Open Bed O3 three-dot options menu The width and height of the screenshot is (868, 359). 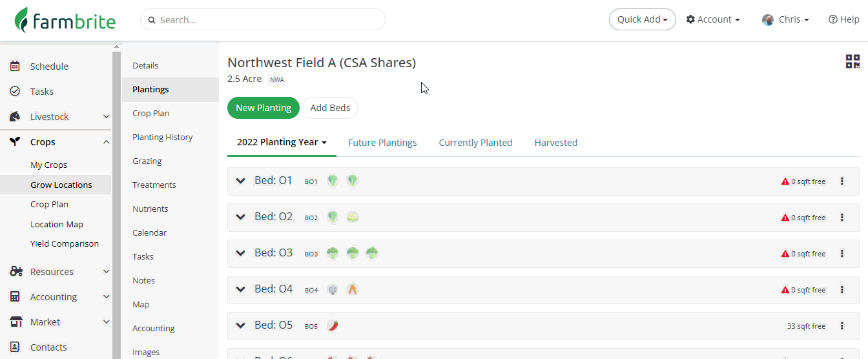[842, 254]
